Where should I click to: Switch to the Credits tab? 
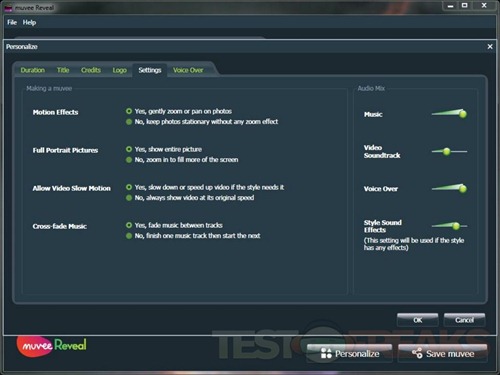coord(91,70)
